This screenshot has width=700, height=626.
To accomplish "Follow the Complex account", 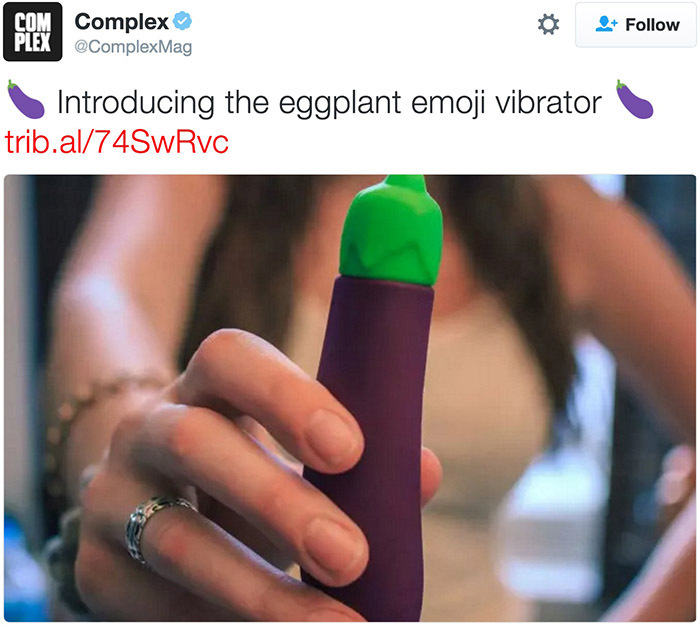I will pyautogui.click(x=636, y=25).
